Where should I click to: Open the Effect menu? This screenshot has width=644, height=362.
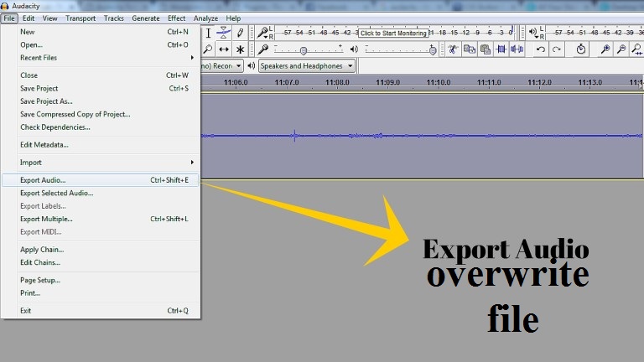click(x=177, y=18)
